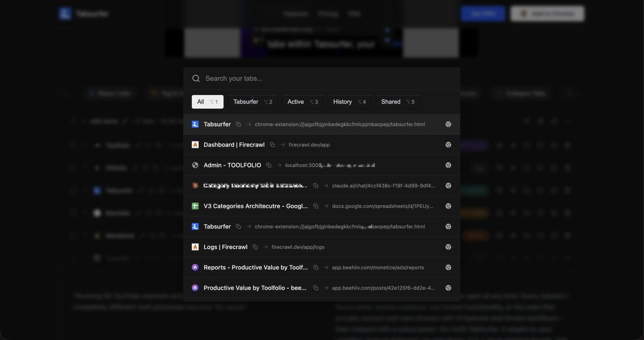Beehiiv favicon on Productive Value by Toolfolio row
The image size is (644, 340).
[x=195, y=288]
